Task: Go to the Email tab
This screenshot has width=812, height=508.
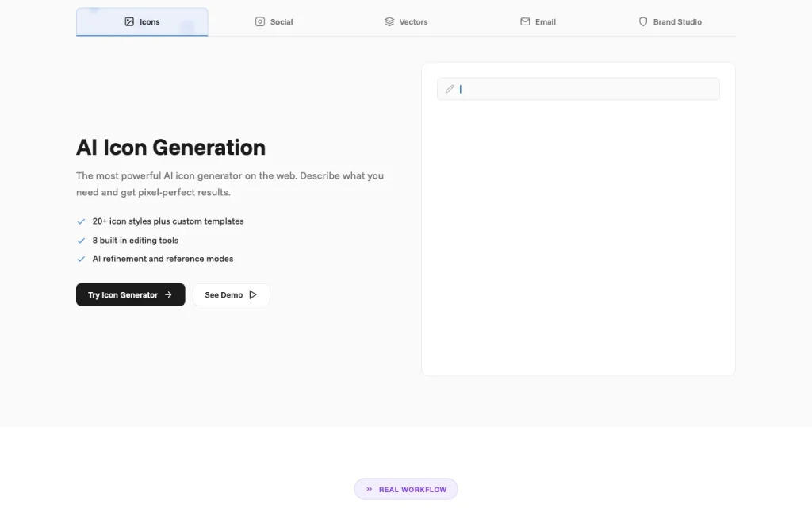Action: [x=538, y=21]
